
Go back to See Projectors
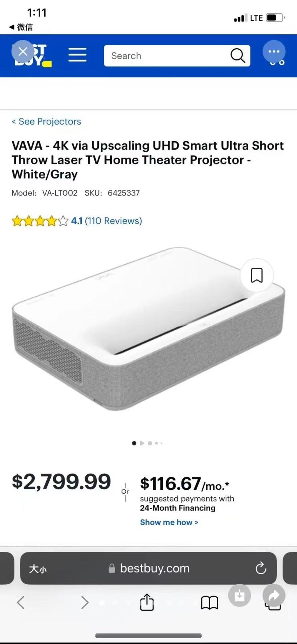pos(46,121)
